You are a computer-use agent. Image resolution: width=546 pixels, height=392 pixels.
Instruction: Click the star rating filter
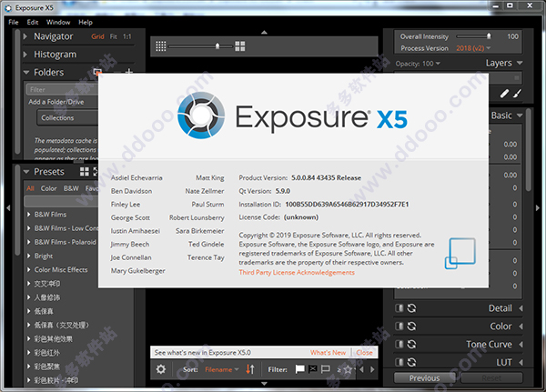click(346, 370)
